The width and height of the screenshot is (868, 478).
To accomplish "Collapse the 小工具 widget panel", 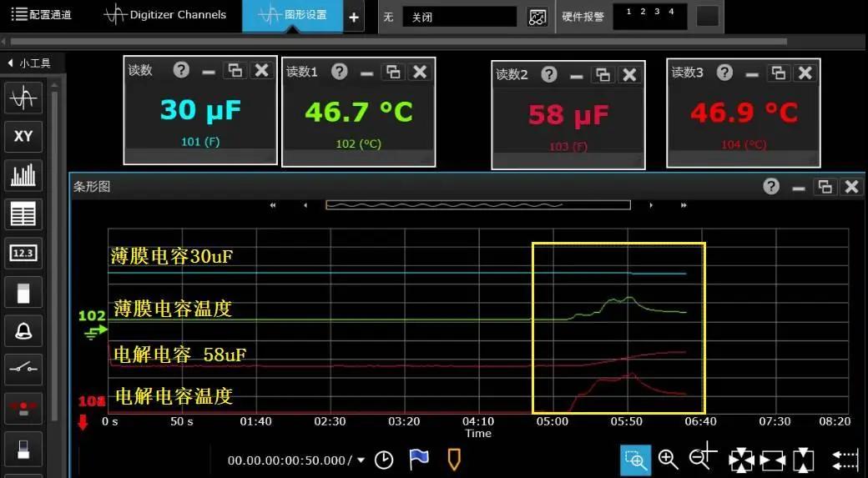I will 30,63.
